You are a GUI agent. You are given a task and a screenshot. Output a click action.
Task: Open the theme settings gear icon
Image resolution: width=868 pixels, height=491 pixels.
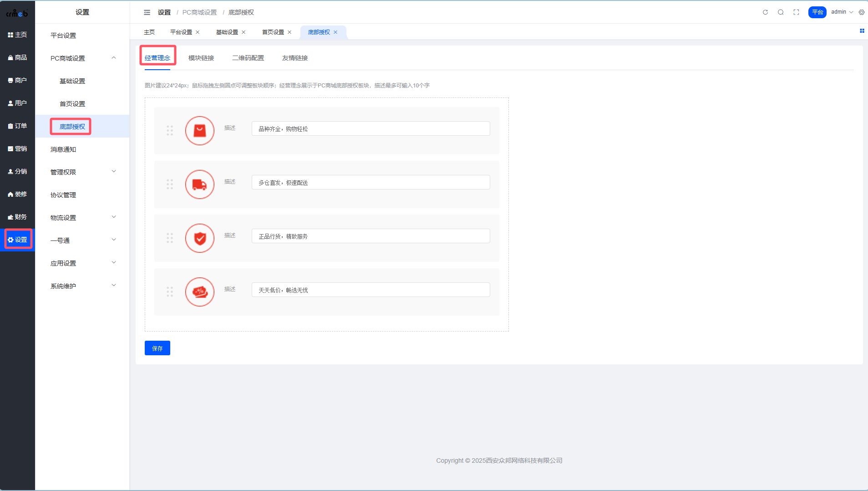pyautogui.click(x=861, y=12)
